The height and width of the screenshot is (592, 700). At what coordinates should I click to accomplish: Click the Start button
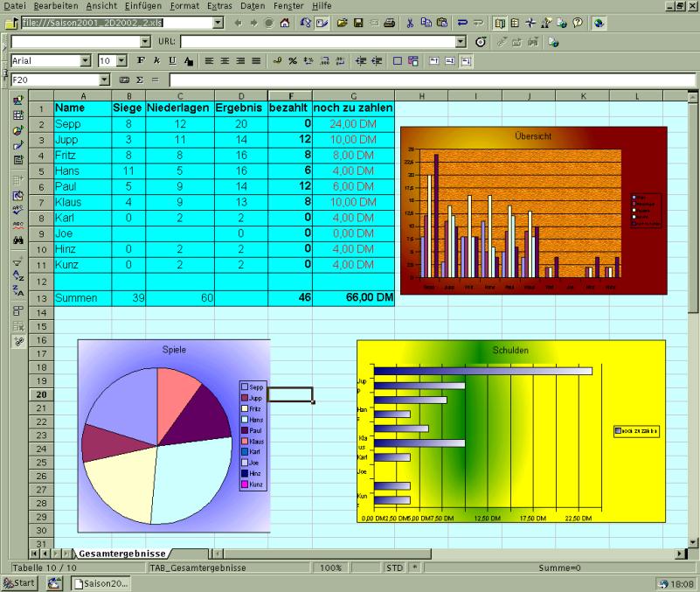(x=19, y=583)
